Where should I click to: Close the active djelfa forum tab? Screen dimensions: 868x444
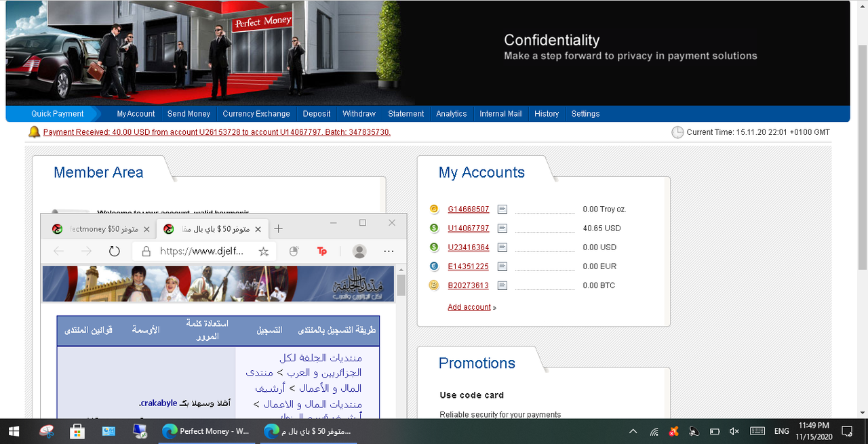click(258, 229)
